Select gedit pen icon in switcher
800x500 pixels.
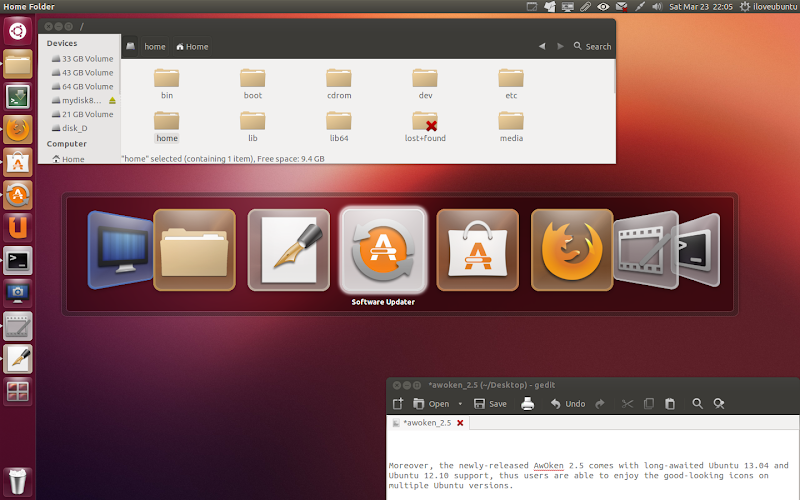pyautogui.click(x=289, y=250)
